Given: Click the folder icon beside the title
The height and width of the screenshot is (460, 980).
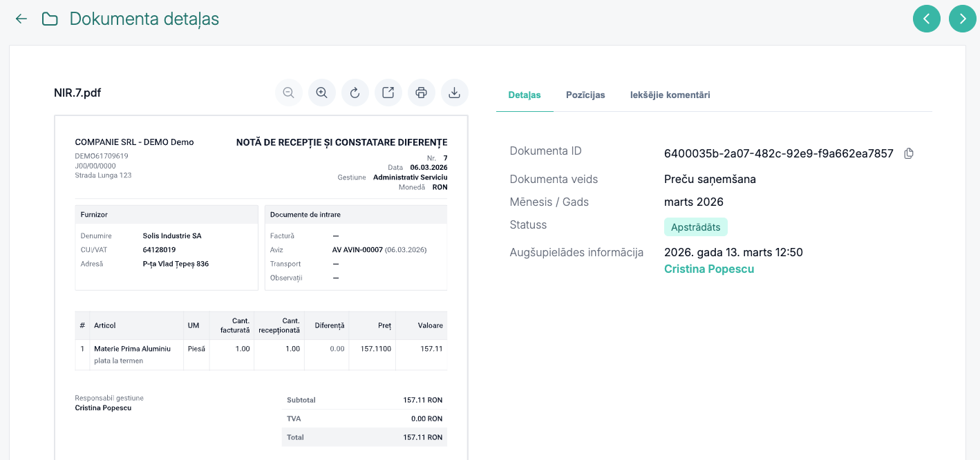Looking at the screenshot, I should click(50, 19).
